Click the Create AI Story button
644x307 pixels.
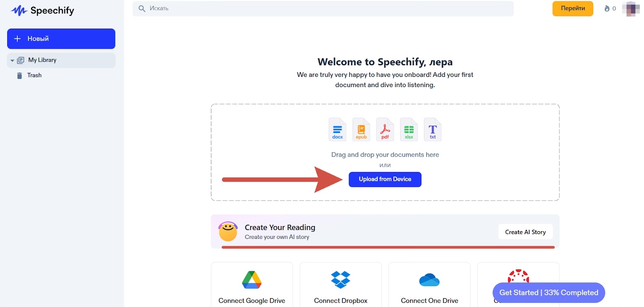[x=525, y=232]
